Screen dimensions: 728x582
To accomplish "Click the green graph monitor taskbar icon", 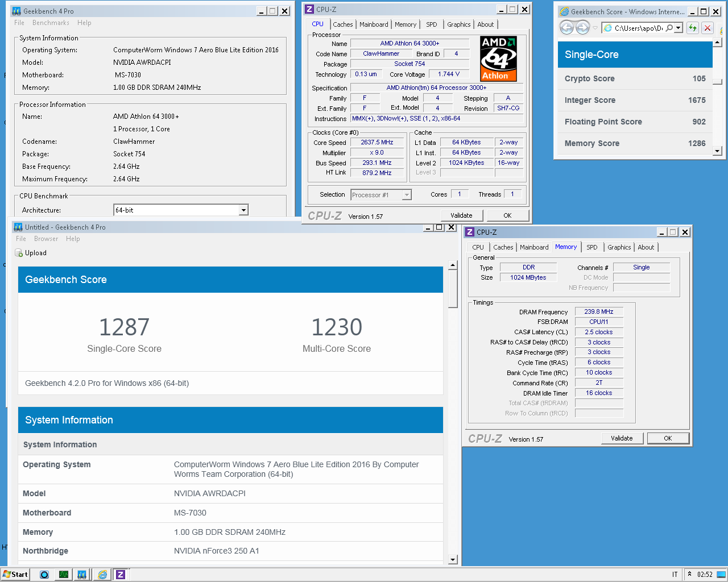I will point(64,575).
